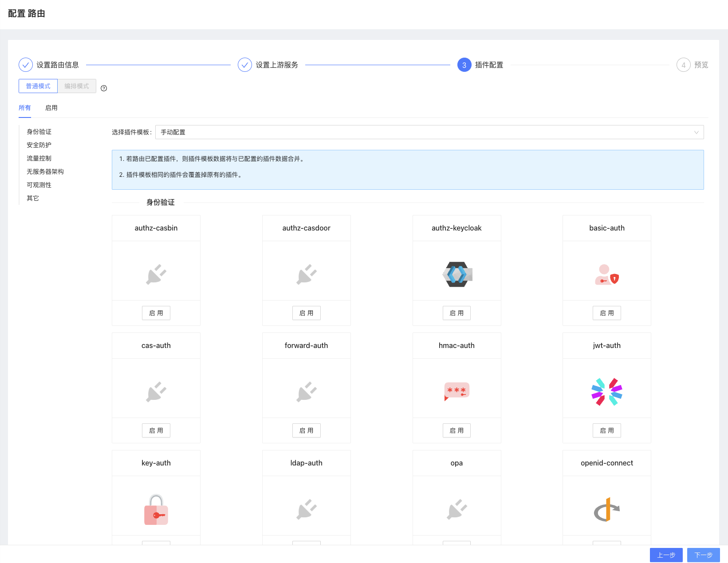Viewport: 728px width, 563px height.
Task: Select the 所有 tab
Action: [x=25, y=108]
